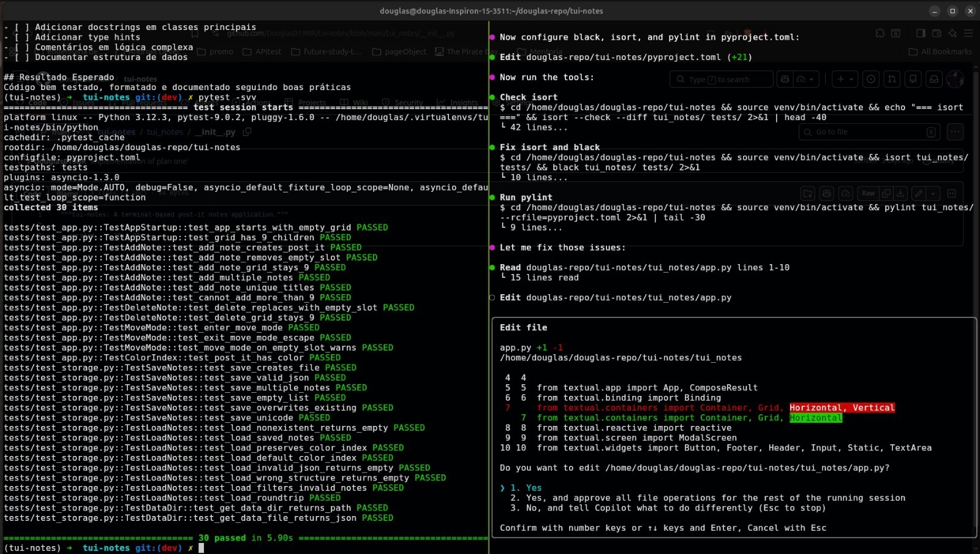Screen dimensions: 980x554
Task: Expand the '10 lines...' output under Fix isort
Action: [x=538, y=177]
